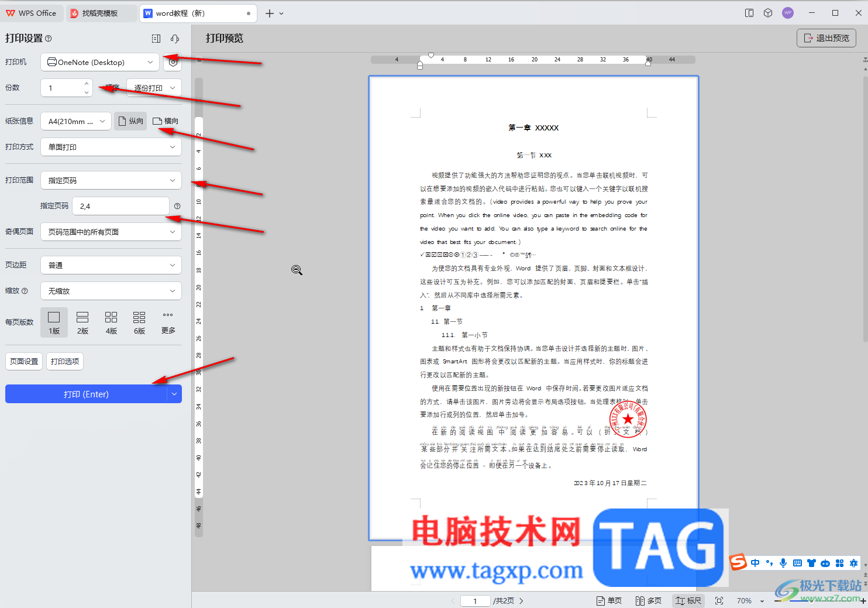Screen dimensions: 868x608
Task: Switch to WPS Office home tab
Action: (32, 13)
